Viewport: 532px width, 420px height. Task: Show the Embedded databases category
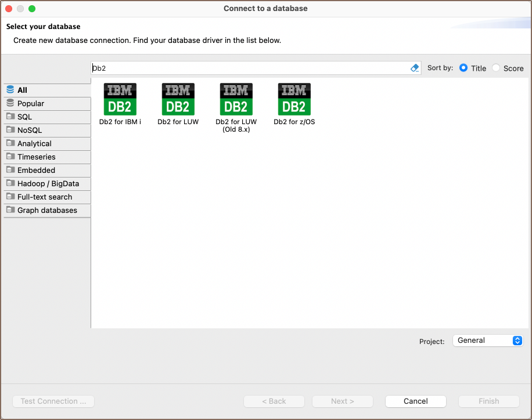coord(36,170)
